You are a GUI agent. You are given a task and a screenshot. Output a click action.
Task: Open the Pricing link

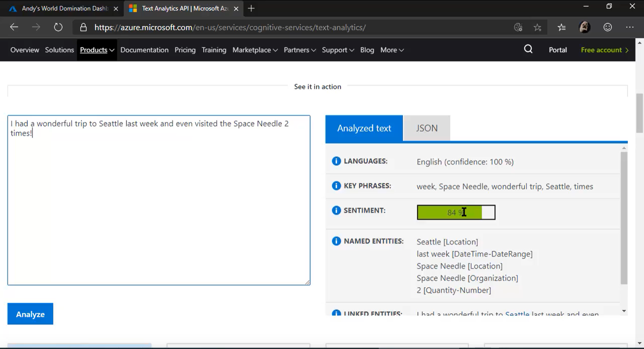[x=185, y=50]
